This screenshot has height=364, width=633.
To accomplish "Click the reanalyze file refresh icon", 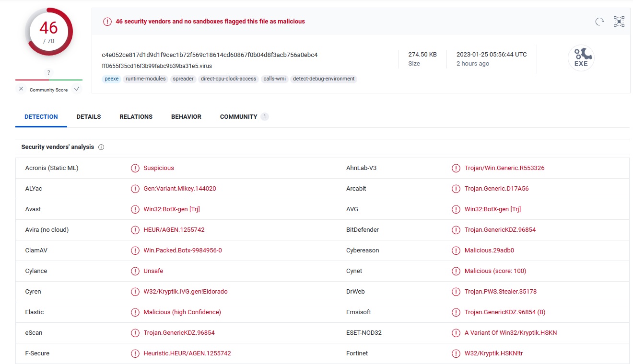I will [x=599, y=22].
